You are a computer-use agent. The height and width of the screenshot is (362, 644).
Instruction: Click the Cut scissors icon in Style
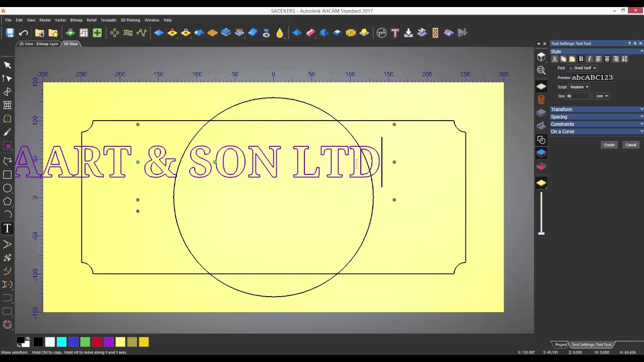tap(555, 59)
